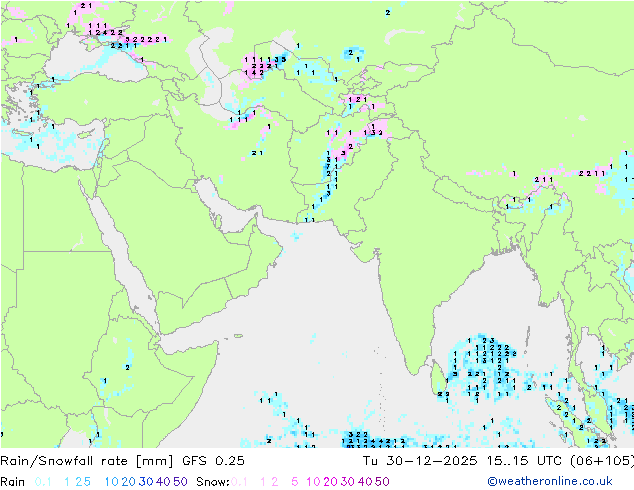Select the Snow 10 legend value
The height and width of the screenshot is (490, 634).
[313, 482]
